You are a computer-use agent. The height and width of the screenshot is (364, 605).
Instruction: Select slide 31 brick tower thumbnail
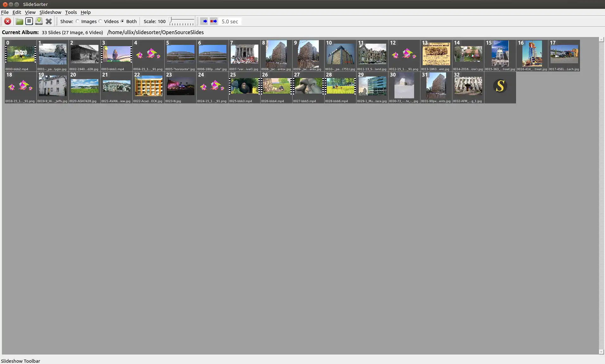tap(436, 87)
